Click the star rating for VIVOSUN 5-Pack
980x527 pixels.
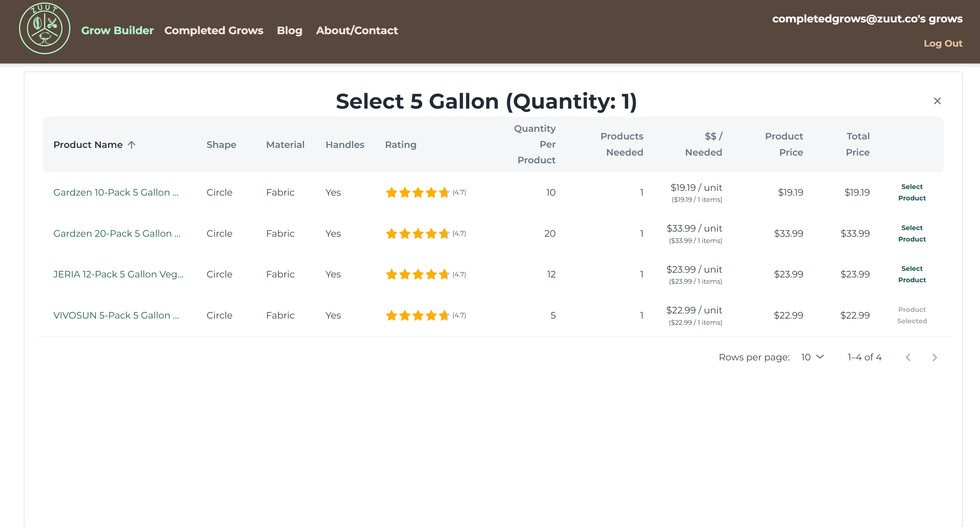pyautogui.click(x=418, y=315)
